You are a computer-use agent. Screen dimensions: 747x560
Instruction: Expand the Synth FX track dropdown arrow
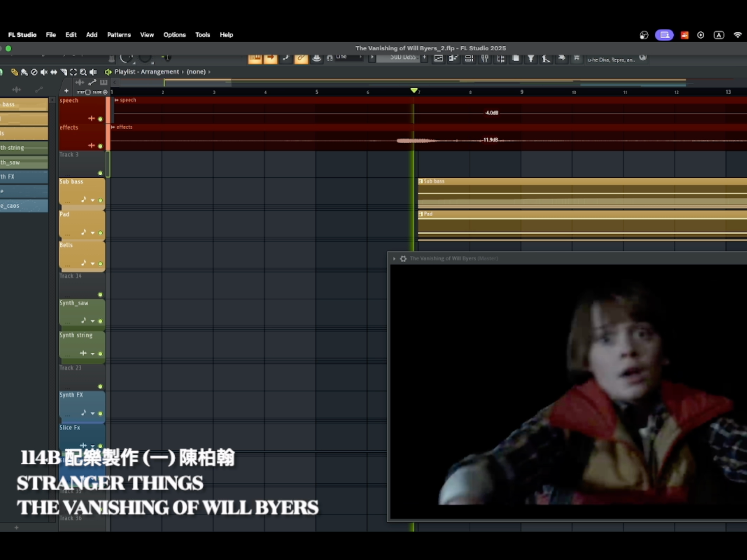93,413
